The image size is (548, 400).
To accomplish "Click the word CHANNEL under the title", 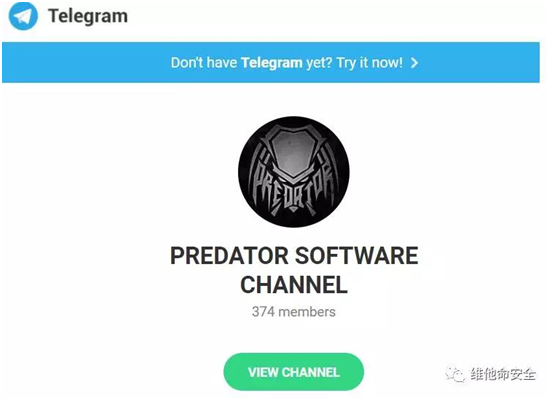I will 294,285.
